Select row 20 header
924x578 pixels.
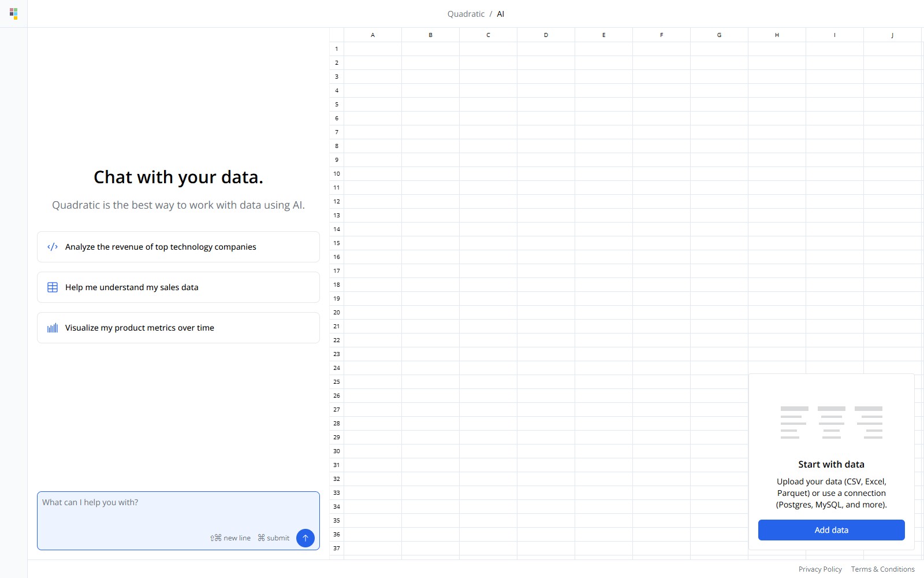click(x=337, y=313)
